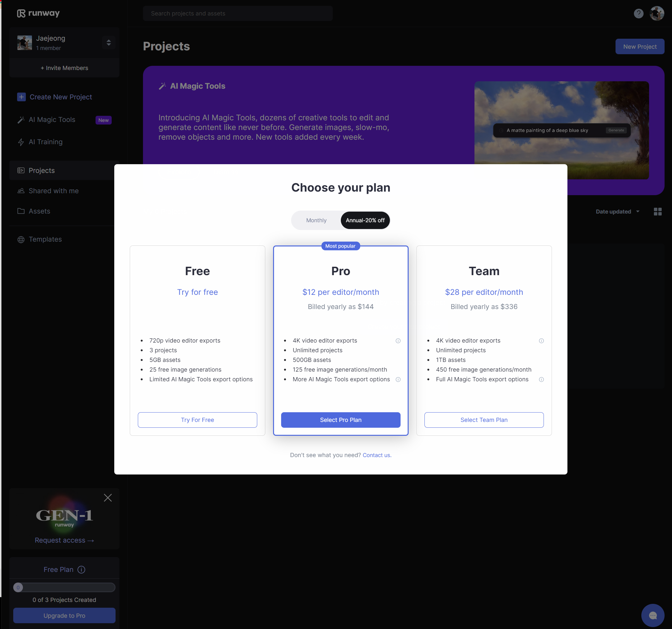The image size is (672, 629).
Task: Open the chat support bubble icon
Action: [652, 615]
